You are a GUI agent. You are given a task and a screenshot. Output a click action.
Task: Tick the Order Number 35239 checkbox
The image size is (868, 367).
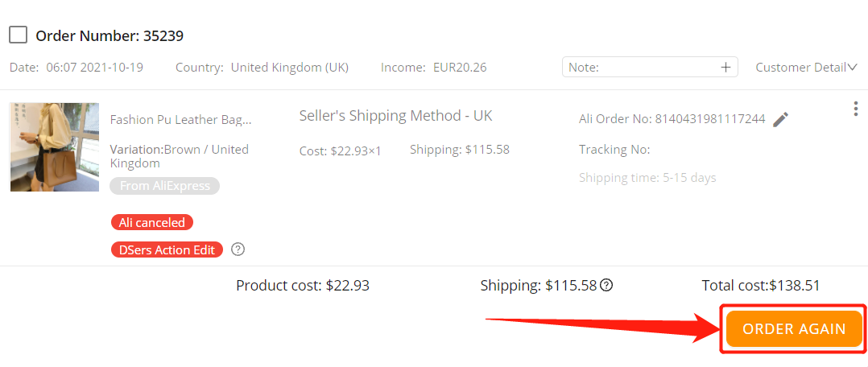19,35
